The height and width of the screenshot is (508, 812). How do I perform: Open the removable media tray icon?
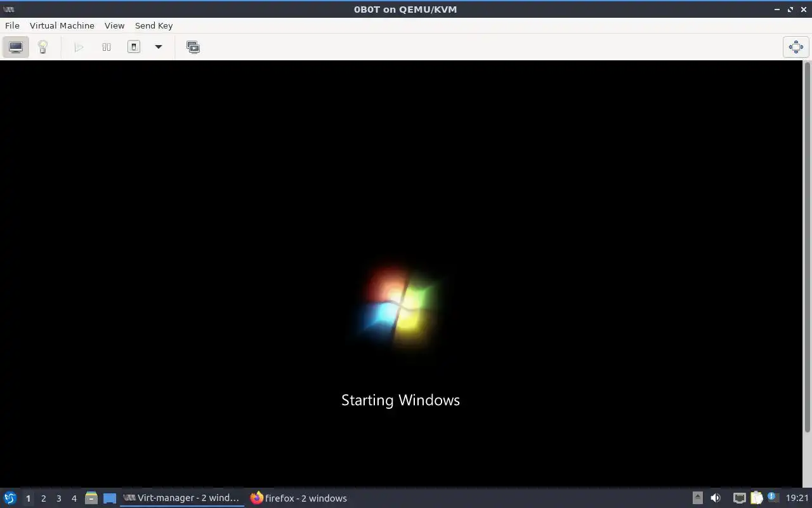point(697,498)
